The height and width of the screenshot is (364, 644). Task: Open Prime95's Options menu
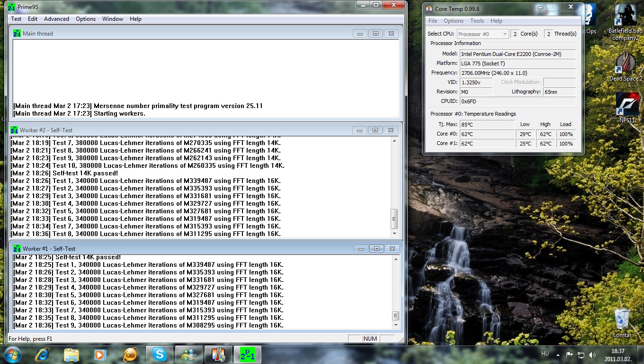86,19
